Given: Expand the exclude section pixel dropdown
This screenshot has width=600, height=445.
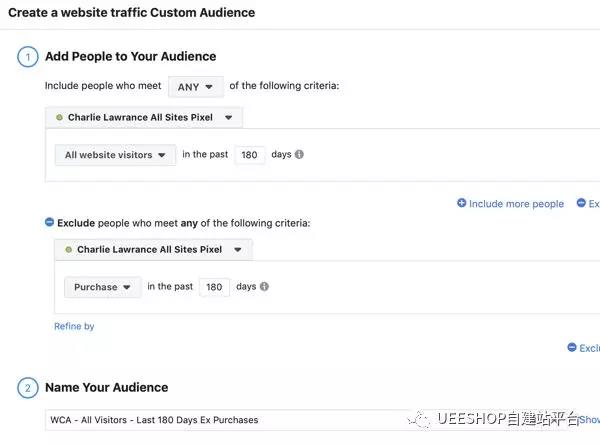Looking at the screenshot, I should click(x=153, y=250).
